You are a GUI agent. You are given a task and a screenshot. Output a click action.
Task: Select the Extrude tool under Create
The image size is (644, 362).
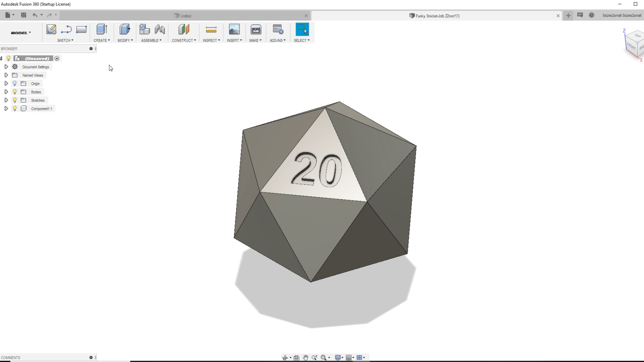(101, 29)
